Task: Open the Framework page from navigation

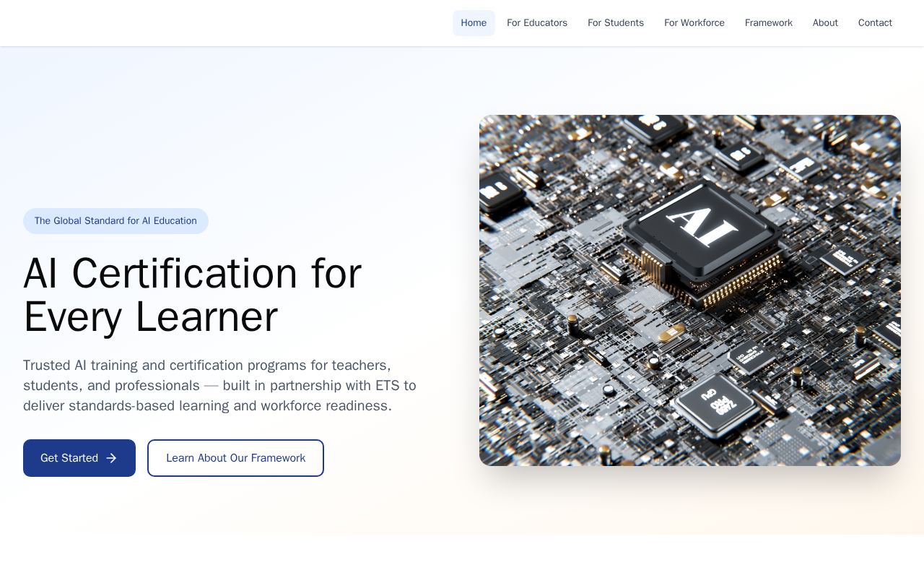Action: pyautogui.click(x=769, y=23)
